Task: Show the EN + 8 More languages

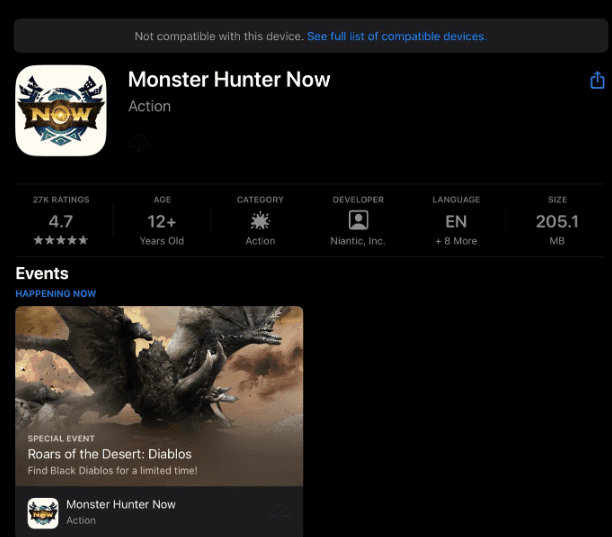Action: (x=456, y=221)
